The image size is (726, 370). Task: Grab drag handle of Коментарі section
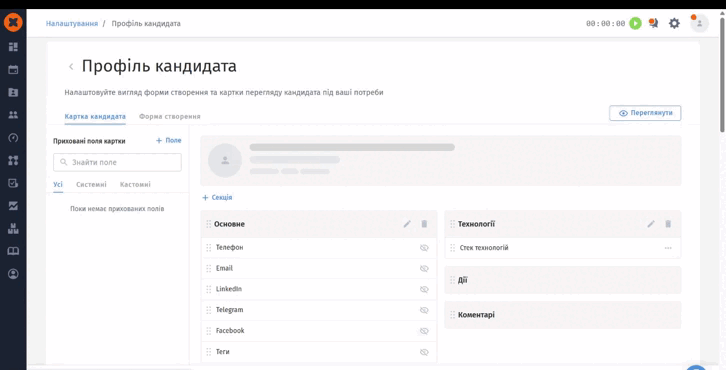tap(453, 315)
